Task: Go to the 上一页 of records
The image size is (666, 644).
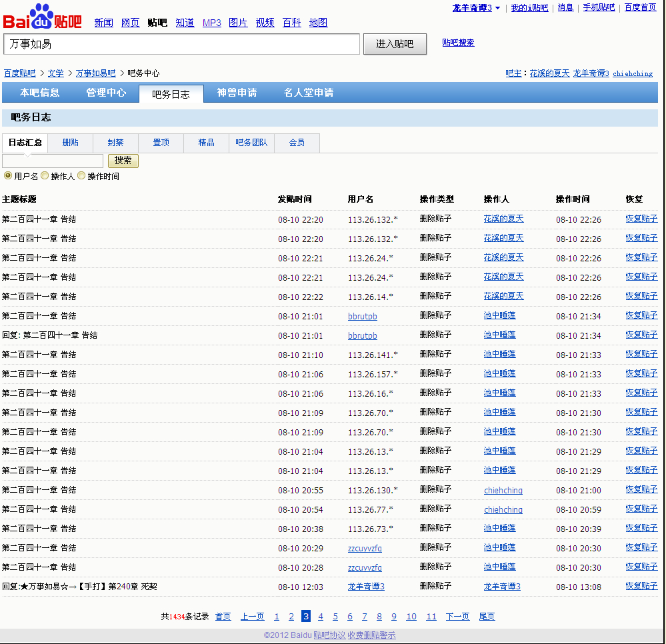Action: 252,617
